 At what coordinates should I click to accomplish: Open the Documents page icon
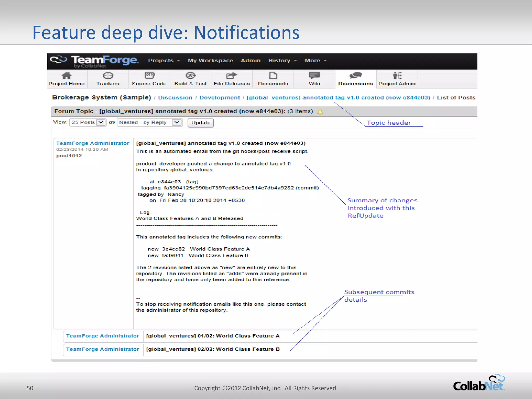click(273, 75)
